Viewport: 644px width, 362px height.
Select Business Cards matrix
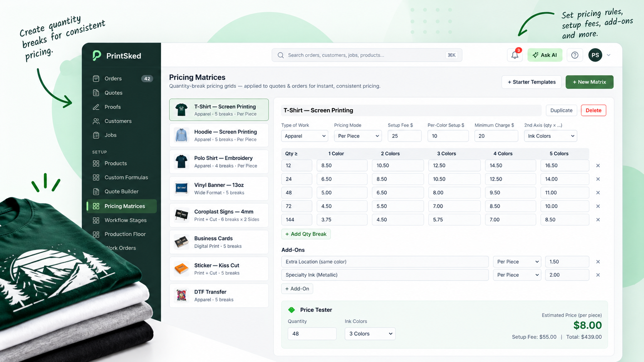tap(219, 242)
